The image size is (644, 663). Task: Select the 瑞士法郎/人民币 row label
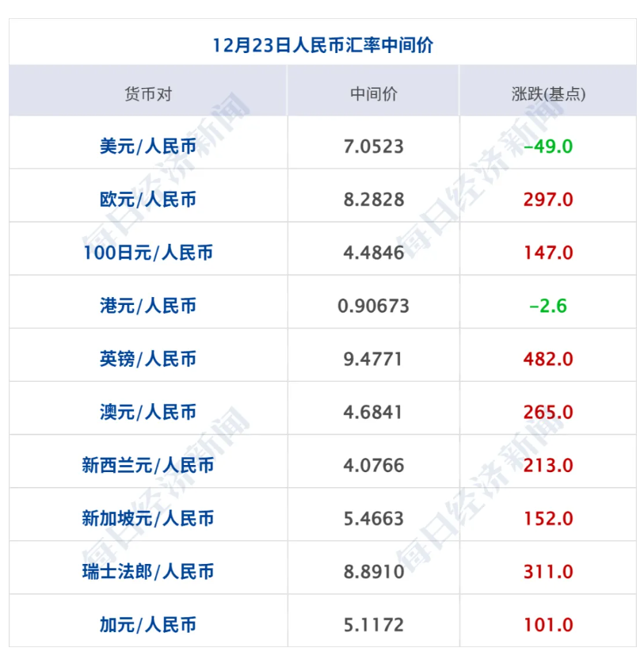tap(147, 571)
